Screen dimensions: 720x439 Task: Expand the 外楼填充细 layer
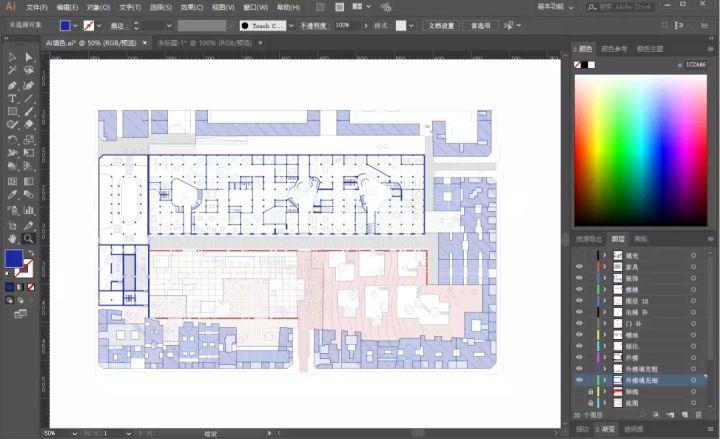click(x=605, y=380)
